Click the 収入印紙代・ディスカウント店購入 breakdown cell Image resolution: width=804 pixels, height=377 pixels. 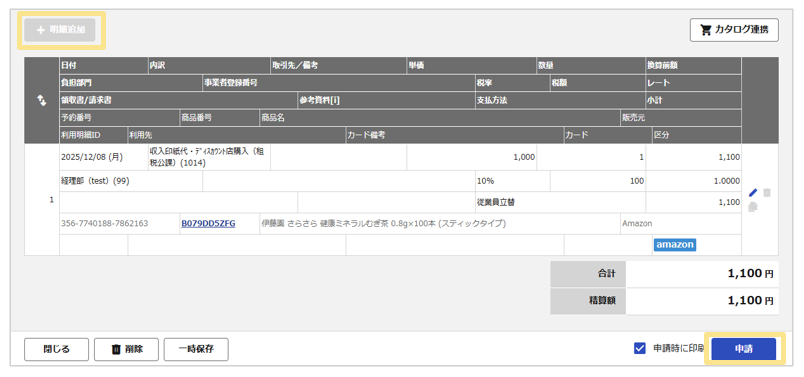point(209,157)
